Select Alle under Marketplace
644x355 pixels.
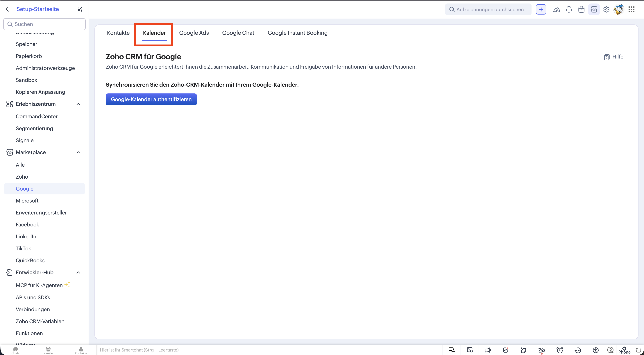(20, 165)
